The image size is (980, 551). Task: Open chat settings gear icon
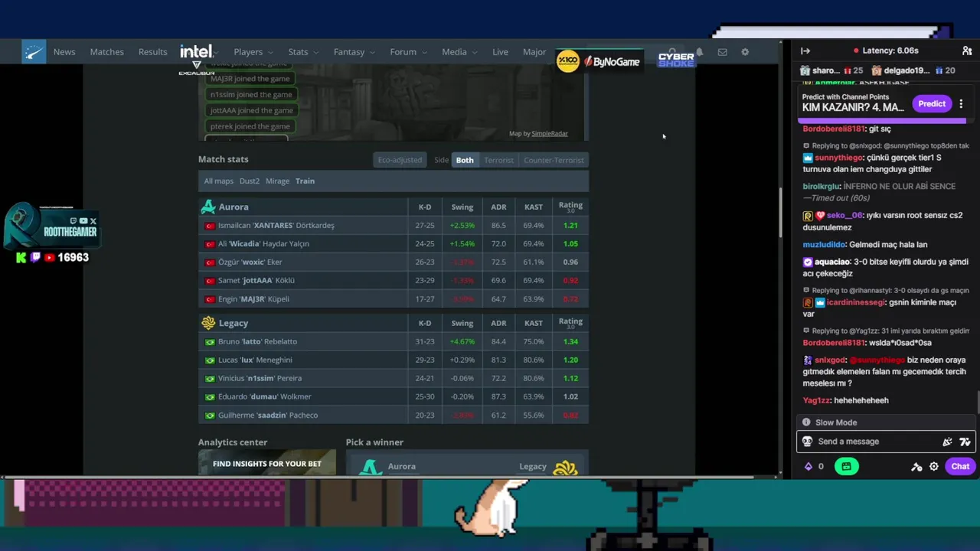pyautogui.click(x=934, y=466)
